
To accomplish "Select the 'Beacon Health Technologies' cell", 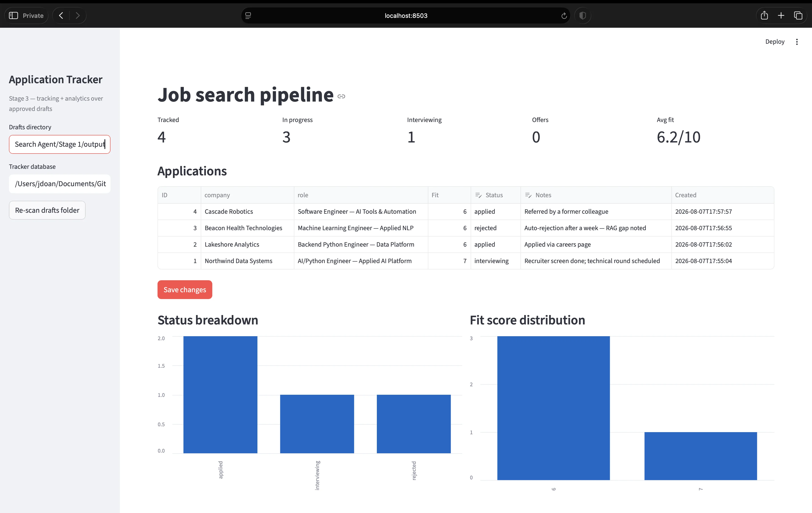I will click(x=247, y=228).
